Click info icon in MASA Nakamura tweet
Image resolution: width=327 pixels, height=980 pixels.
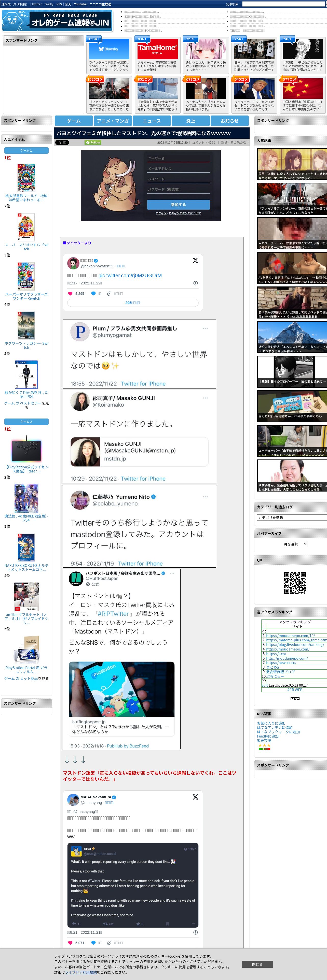195,932
